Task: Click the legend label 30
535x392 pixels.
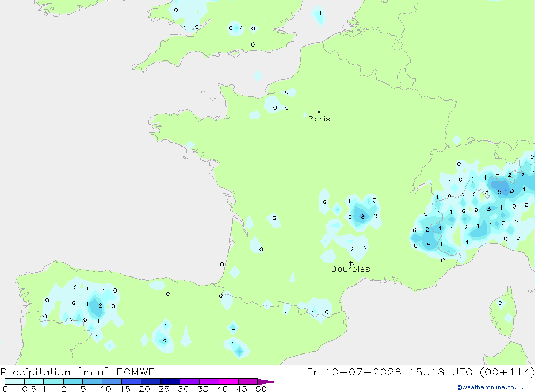Action: tap(183, 389)
